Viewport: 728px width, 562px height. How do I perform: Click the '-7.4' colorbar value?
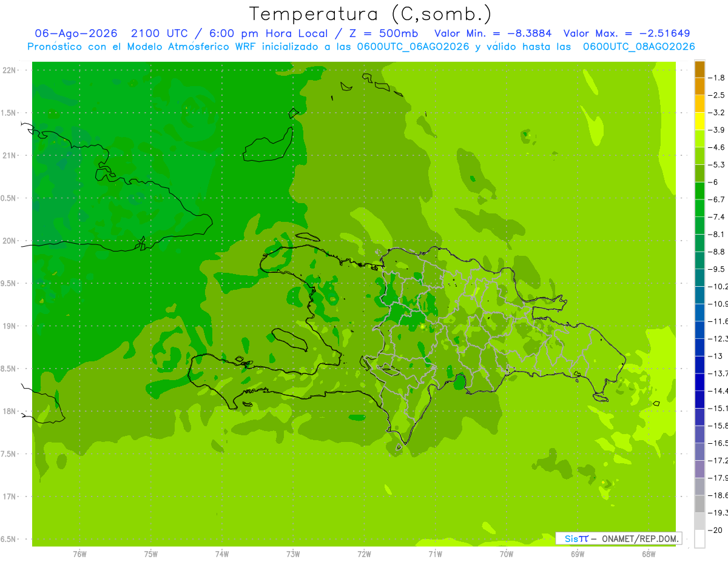coord(718,217)
